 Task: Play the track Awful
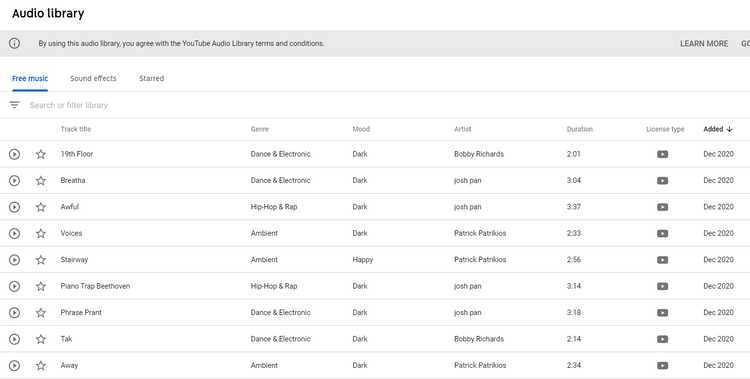coord(14,207)
